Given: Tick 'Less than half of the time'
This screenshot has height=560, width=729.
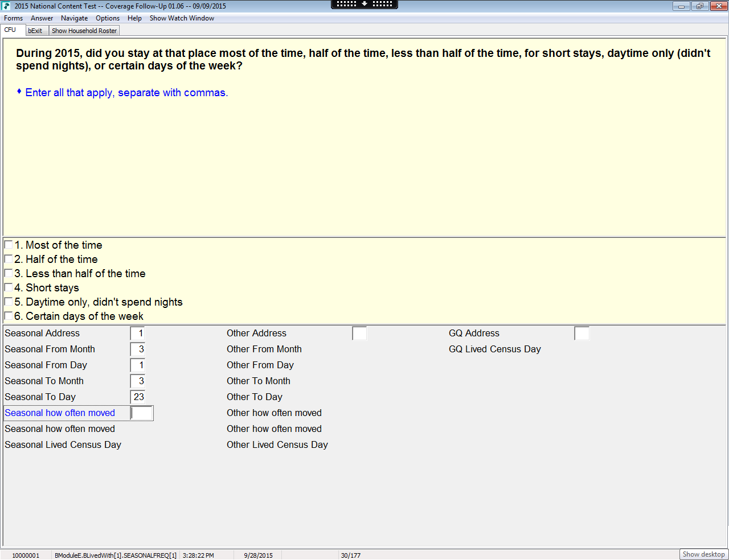Looking at the screenshot, I should [x=9, y=273].
